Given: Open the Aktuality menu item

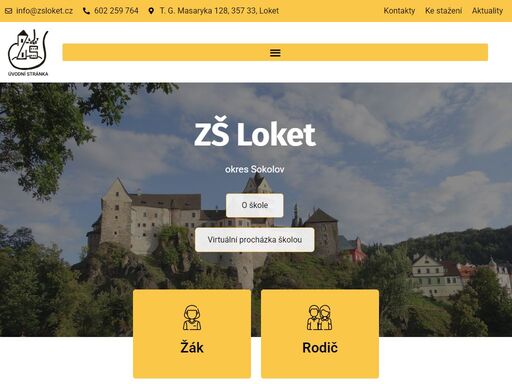Looking at the screenshot, I should pos(487,11).
